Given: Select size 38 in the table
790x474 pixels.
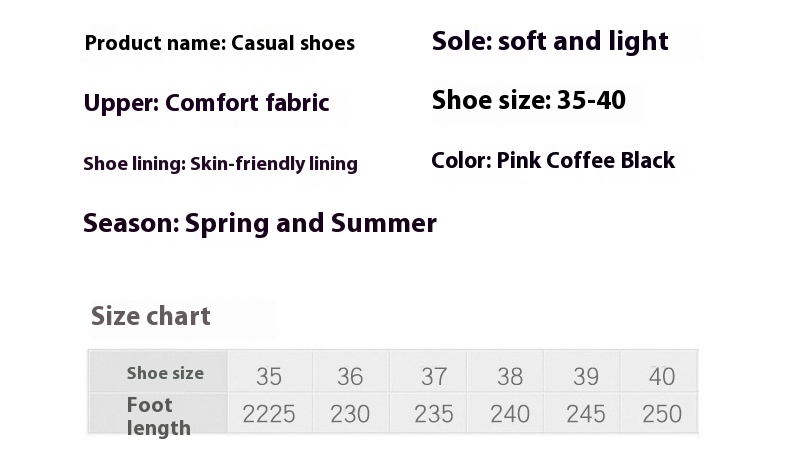Looking at the screenshot, I should pyautogui.click(x=505, y=371).
